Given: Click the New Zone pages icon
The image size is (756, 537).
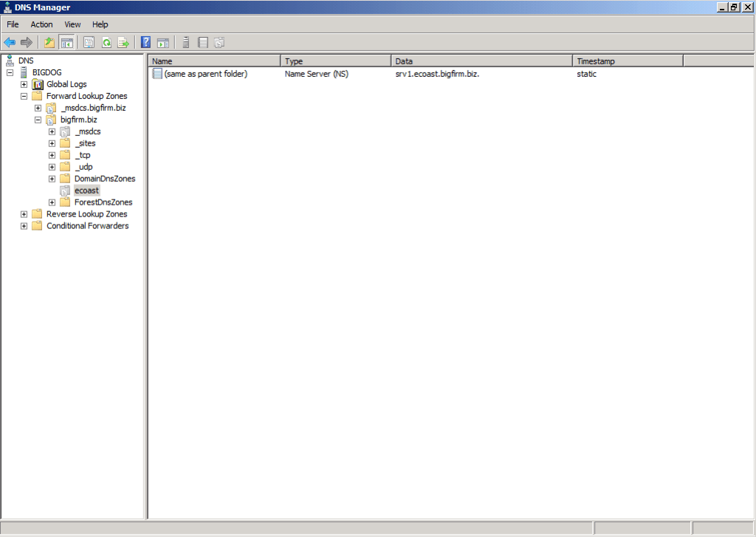Looking at the screenshot, I should [x=219, y=42].
